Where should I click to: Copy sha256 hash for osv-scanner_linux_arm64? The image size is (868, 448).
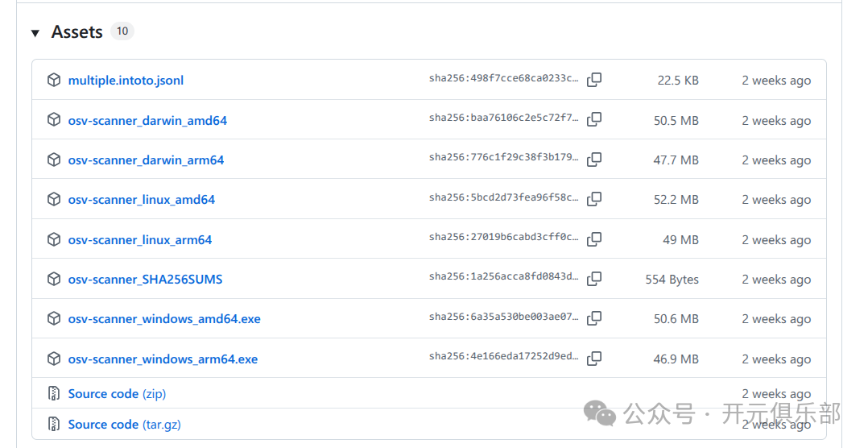[594, 239]
